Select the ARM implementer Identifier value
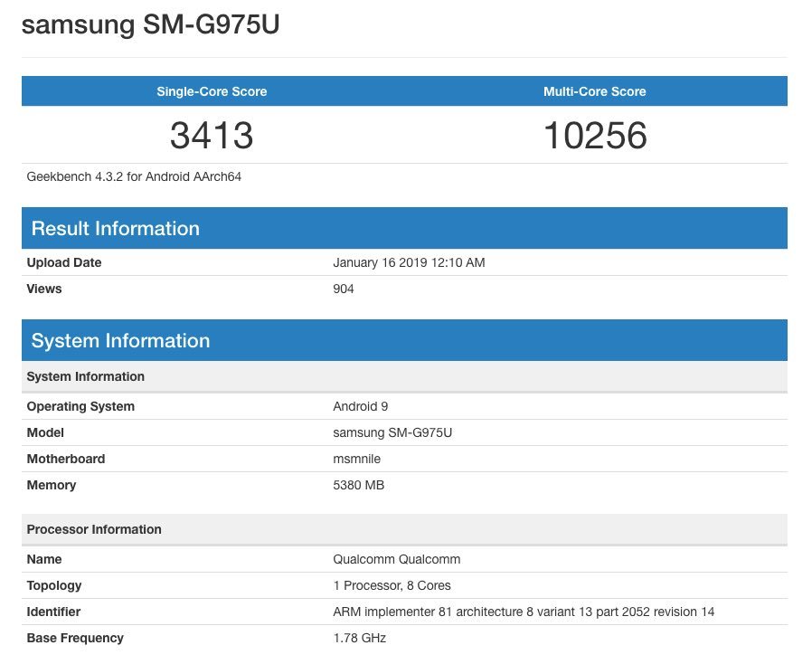This screenshot has width=812, height=664. [524, 612]
